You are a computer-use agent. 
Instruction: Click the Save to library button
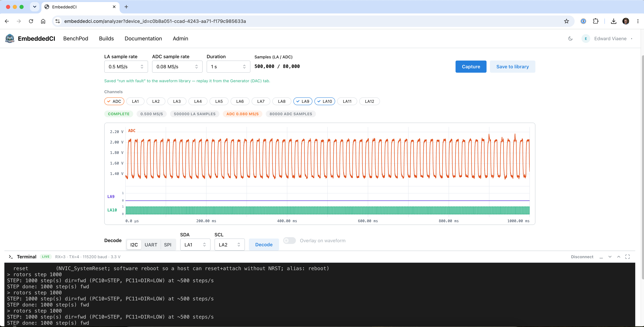(512, 67)
